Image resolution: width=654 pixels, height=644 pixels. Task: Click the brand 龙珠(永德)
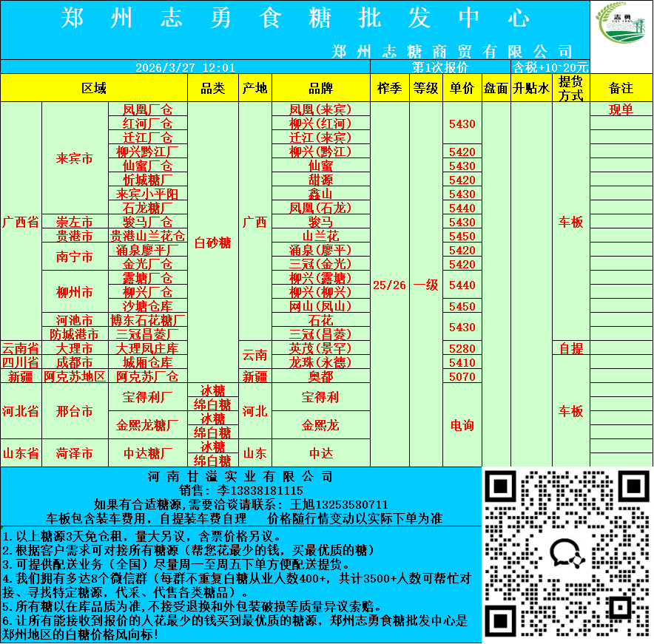[x=321, y=362]
